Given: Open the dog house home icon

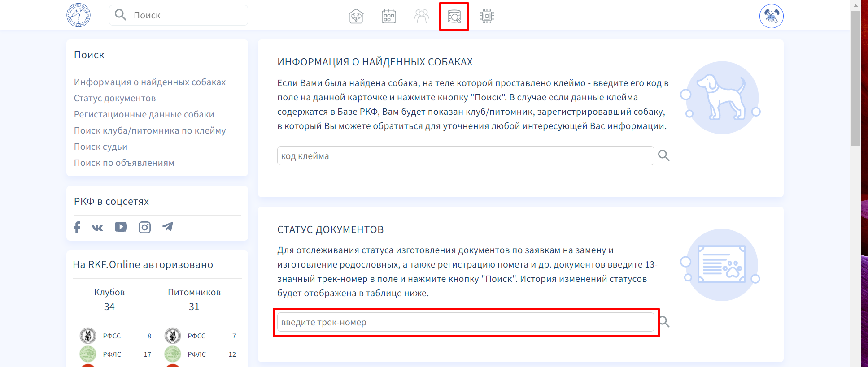Looking at the screenshot, I should click(x=356, y=16).
